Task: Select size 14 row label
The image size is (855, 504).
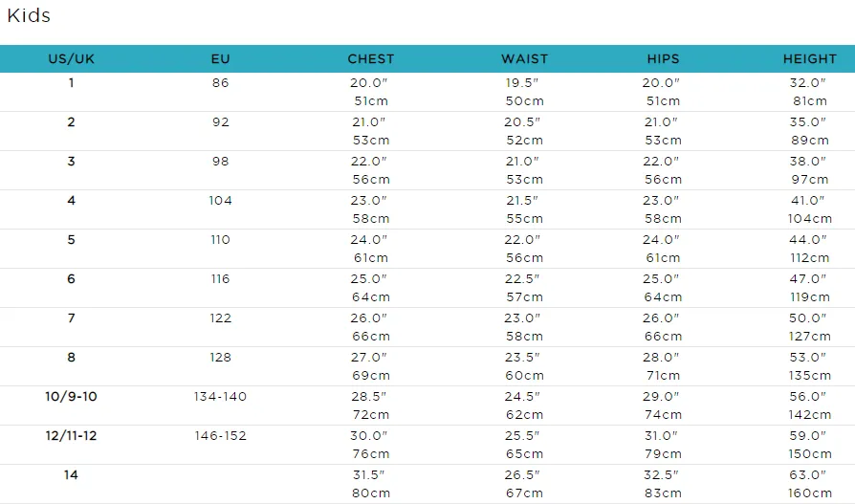Action: click(x=71, y=475)
